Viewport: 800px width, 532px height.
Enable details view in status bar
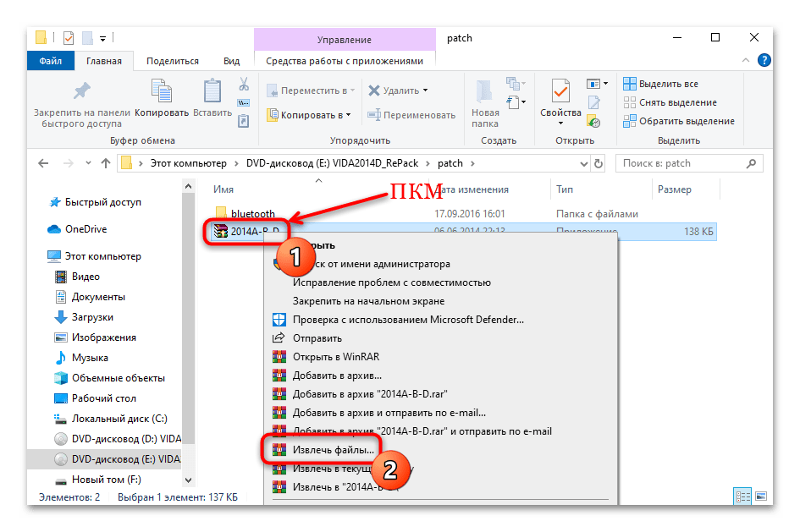(742, 496)
